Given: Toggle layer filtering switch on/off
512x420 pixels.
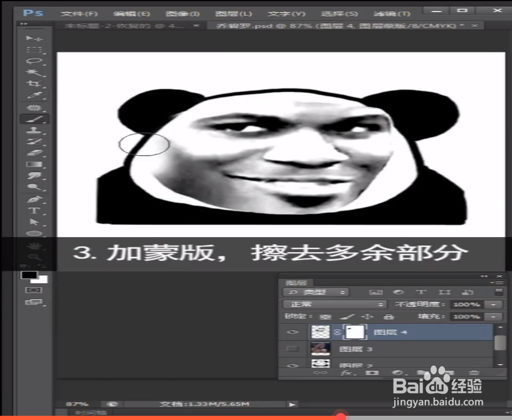Looking at the screenshot, I should (499, 292).
